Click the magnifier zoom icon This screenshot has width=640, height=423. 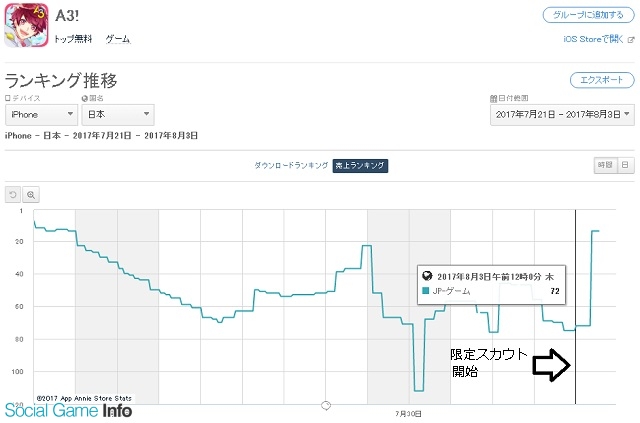[31, 195]
